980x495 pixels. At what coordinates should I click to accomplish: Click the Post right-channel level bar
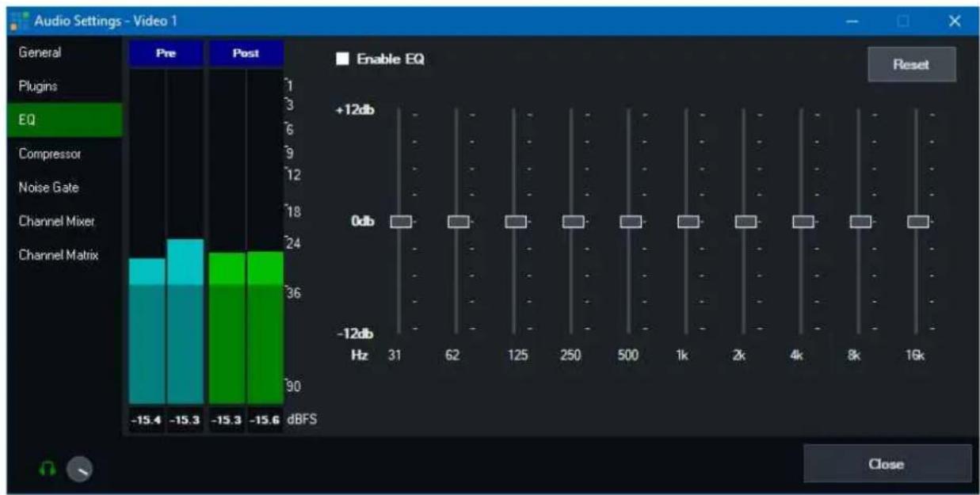point(265,328)
